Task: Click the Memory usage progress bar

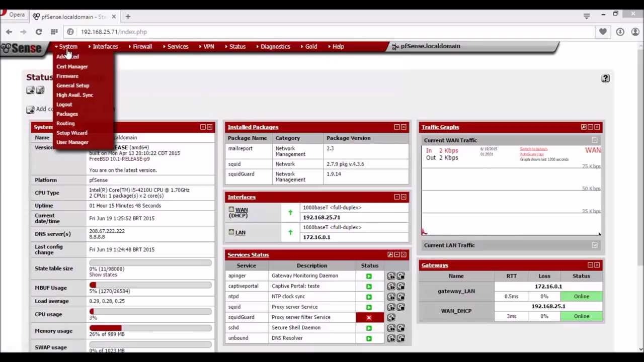Action: point(150,328)
